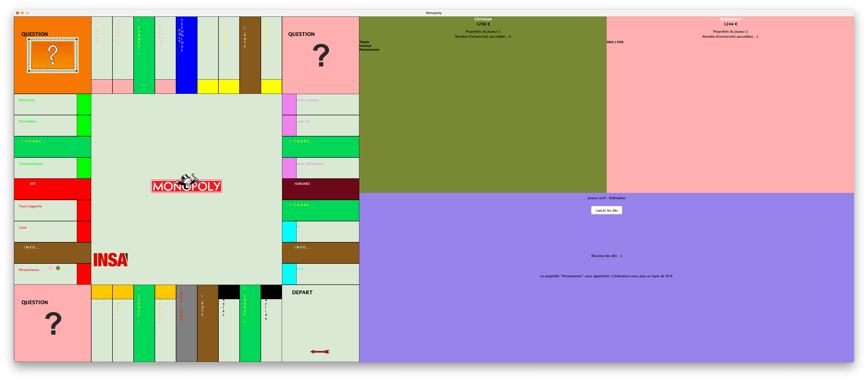Minimize the Monopoly window with yellow button

point(23,13)
